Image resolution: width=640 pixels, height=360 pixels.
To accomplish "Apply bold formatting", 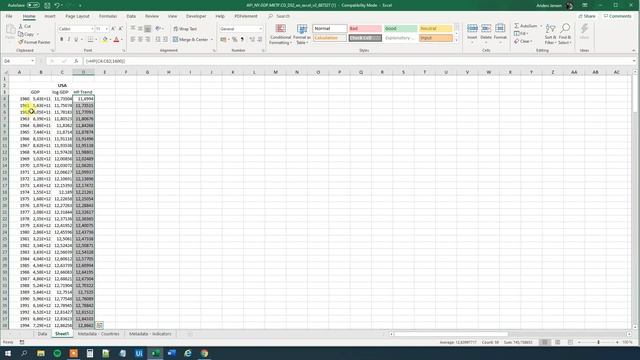I will [x=62, y=40].
